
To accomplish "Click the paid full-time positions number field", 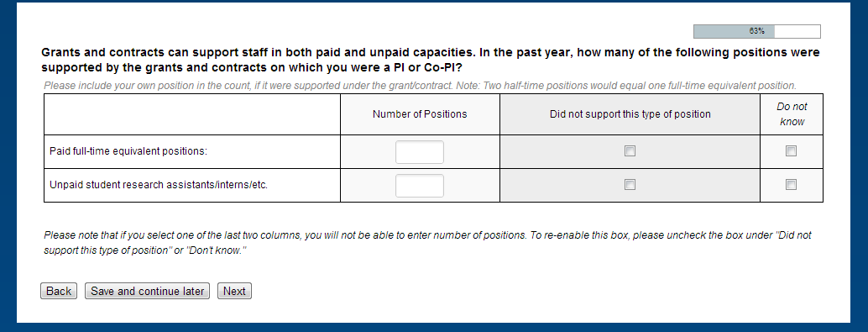I will pyautogui.click(x=420, y=152).
